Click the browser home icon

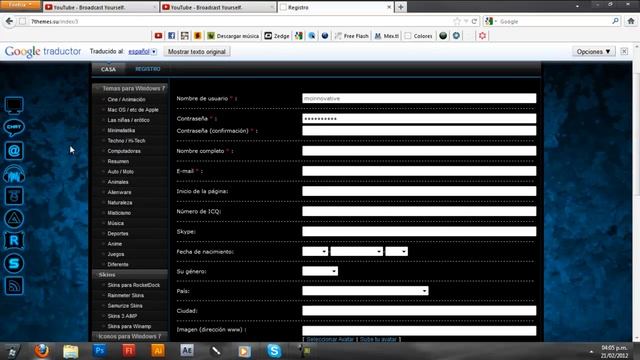point(631,21)
